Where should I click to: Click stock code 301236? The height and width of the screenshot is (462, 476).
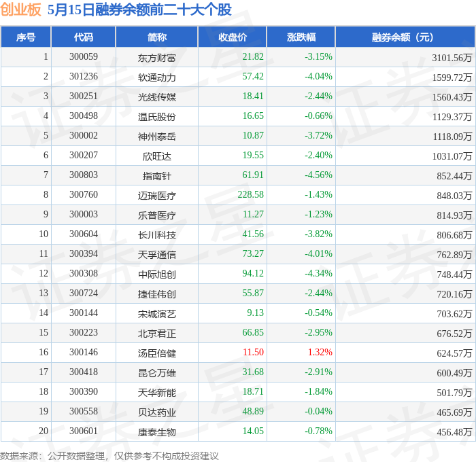84,77
